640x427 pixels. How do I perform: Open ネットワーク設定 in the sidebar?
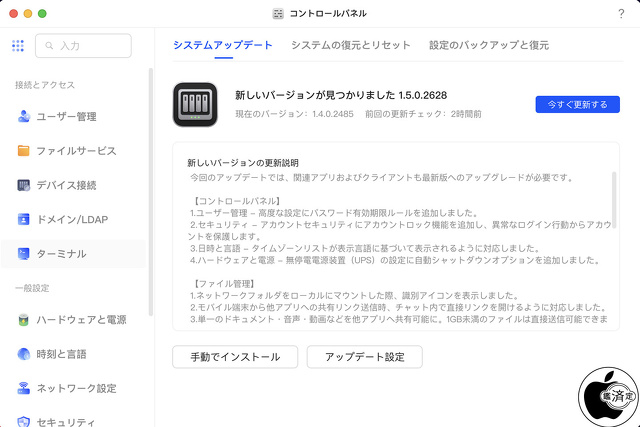(73, 388)
